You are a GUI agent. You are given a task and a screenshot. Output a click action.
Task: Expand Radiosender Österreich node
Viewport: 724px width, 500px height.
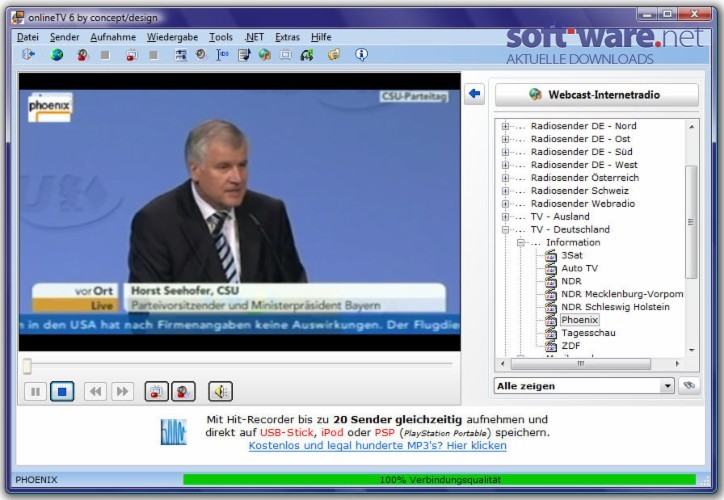point(505,178)
